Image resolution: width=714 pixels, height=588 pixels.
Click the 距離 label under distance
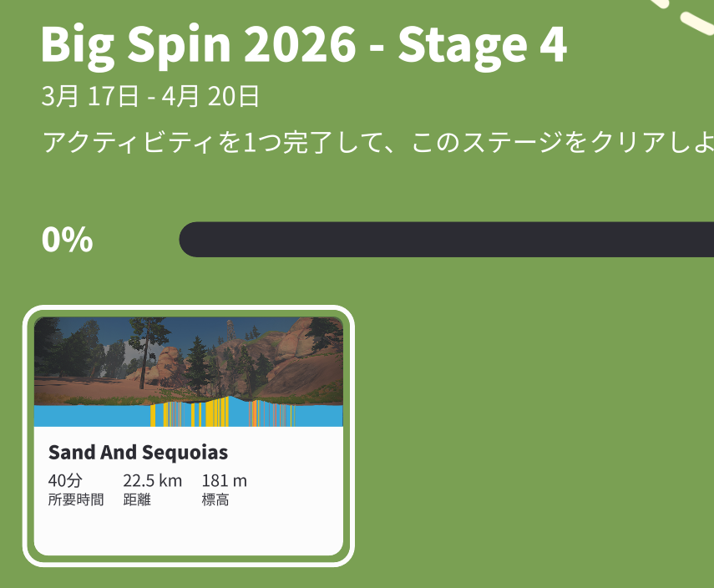(137, 500)
